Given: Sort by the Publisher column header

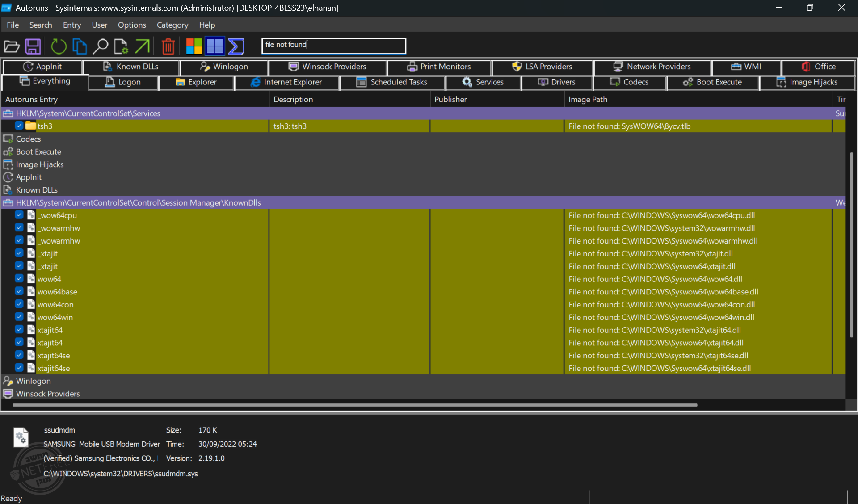Looking at the screenshot, I should (497, 99).
